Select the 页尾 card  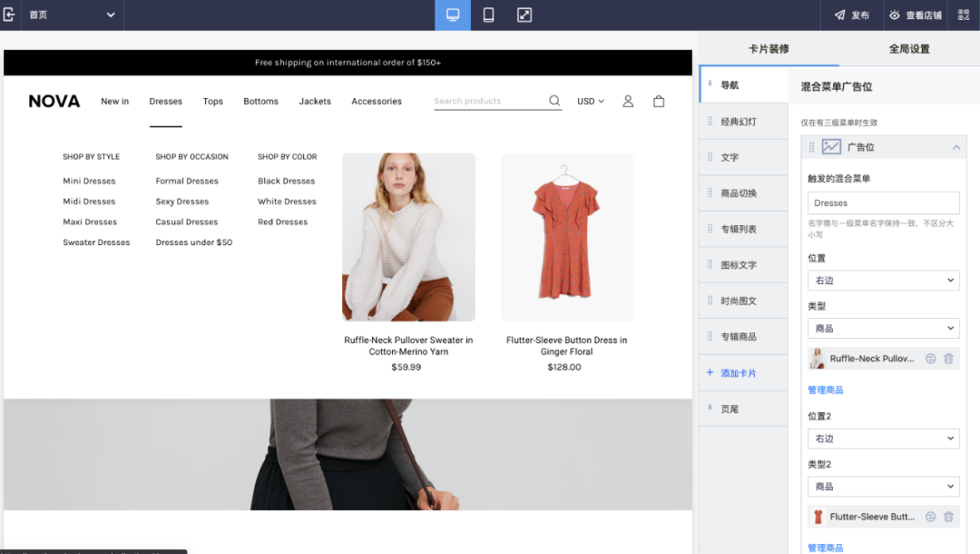744,409
